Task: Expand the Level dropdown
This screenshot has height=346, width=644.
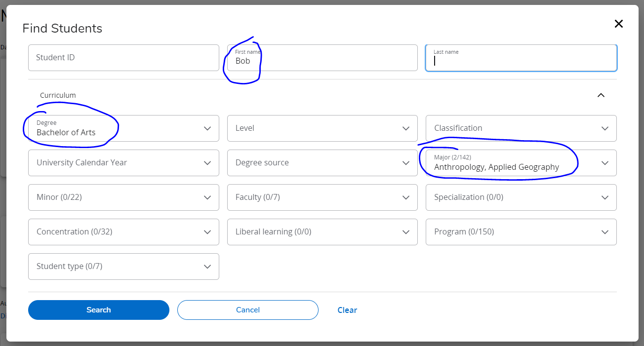Action: click(x=322, y=128)
